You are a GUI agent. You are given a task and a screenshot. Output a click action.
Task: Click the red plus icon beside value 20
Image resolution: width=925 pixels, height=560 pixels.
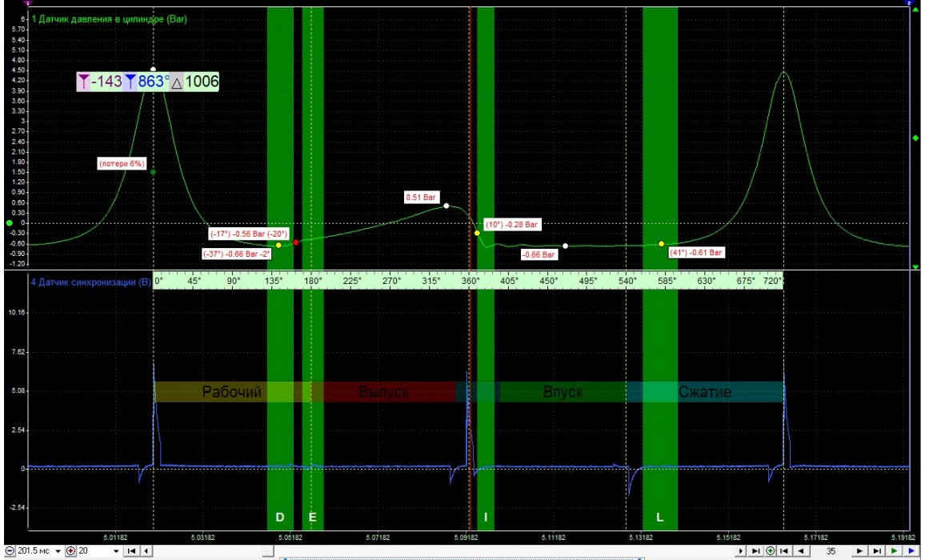[71, 551]
